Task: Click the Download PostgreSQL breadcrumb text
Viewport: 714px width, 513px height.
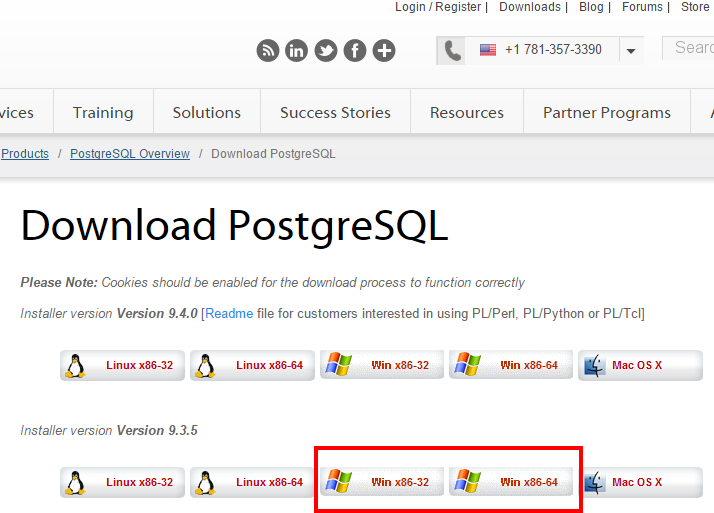Action: click(x=273, y=154)
